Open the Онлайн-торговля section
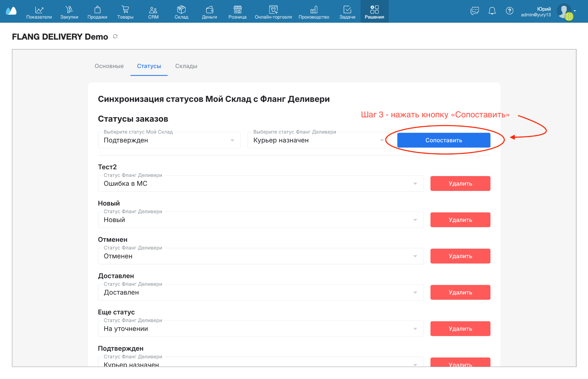 [273, 13]
